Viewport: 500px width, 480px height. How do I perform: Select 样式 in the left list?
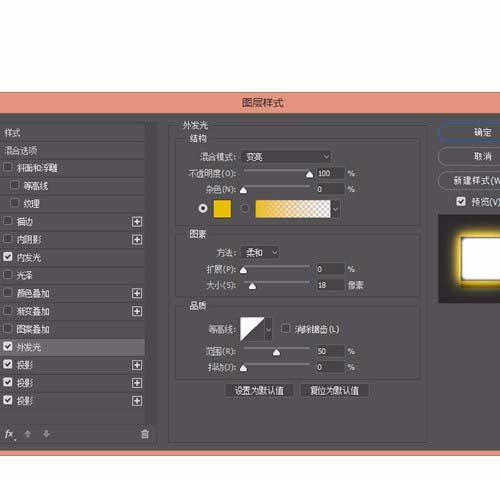pyautogui.click(x=72, y=133)
